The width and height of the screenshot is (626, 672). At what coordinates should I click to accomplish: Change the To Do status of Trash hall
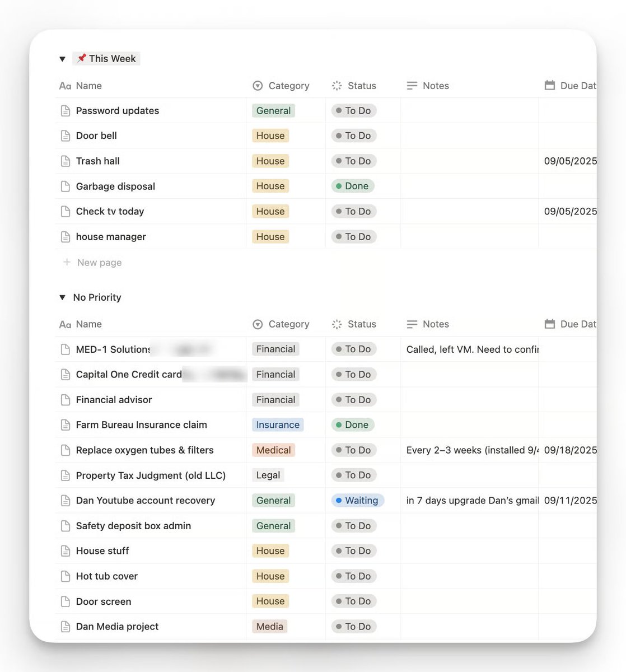click(354, 161)
